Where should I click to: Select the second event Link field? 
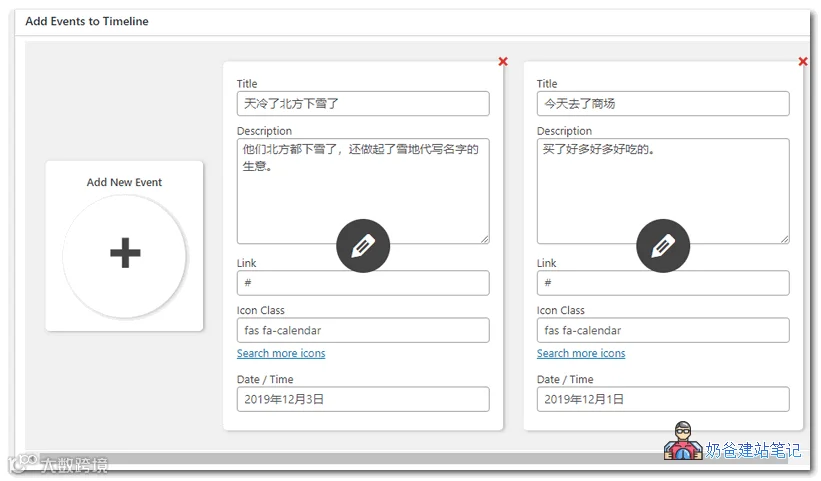coord(663,283)
